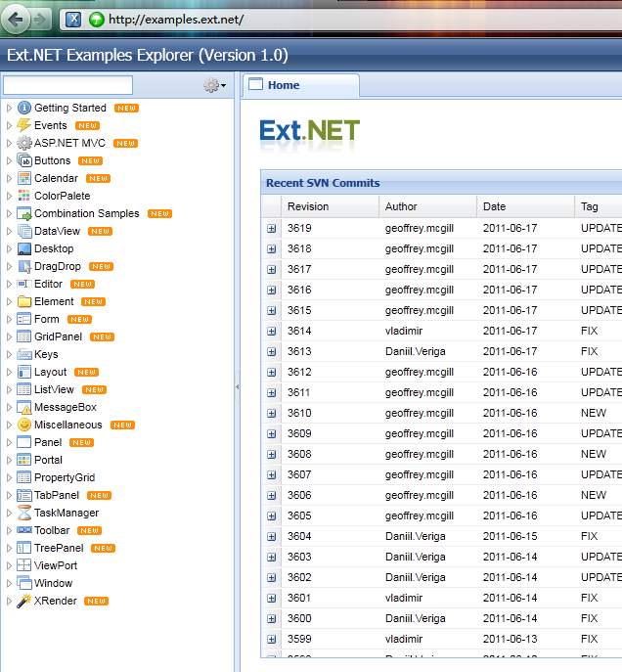622x672 pixels.
Task: Click the browser forward arrow button
Action: [39, 20]
